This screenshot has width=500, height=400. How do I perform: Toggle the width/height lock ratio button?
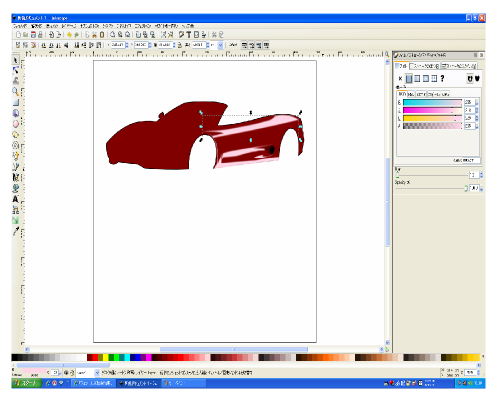click(180, 45)
